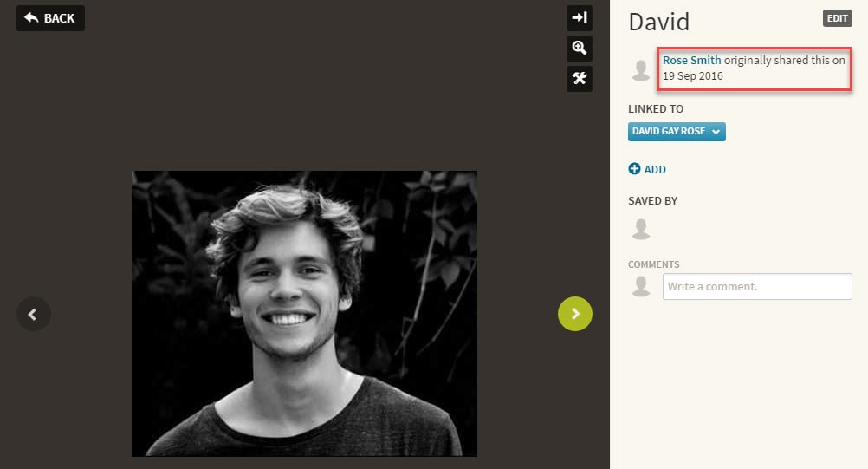Click the avatar under SAVED BY
The height and width of the screenshot is (469, 868).
(641, 229)
